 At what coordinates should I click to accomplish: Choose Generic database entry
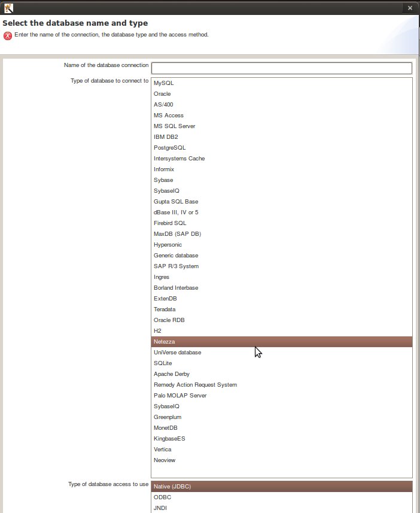click(x=282, y=256)
